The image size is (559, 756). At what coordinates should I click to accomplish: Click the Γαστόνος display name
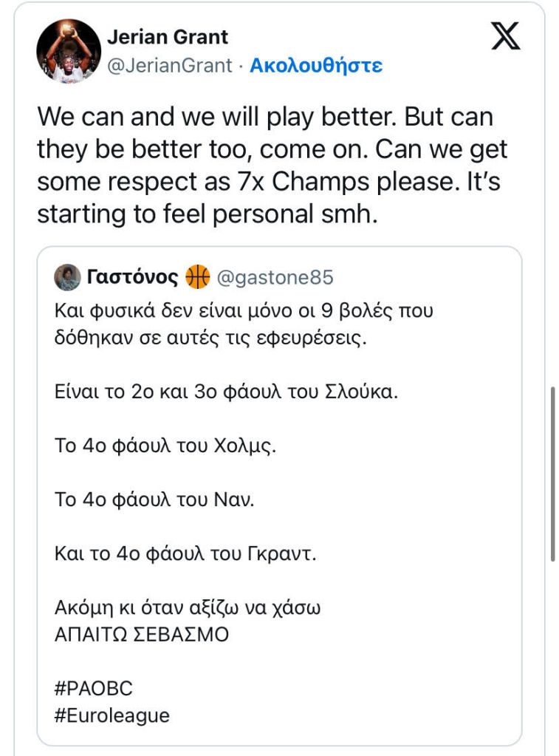[132, 277]
